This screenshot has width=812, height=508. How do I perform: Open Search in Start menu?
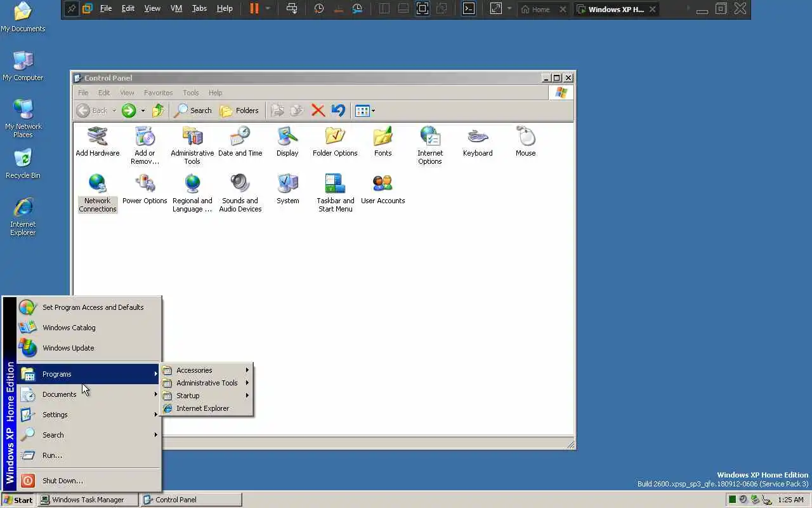(88, 435)
